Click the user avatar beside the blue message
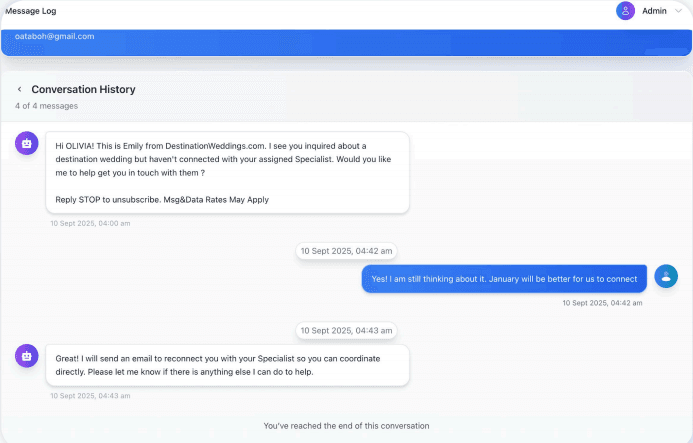The image size is (693, 443). 666,276
